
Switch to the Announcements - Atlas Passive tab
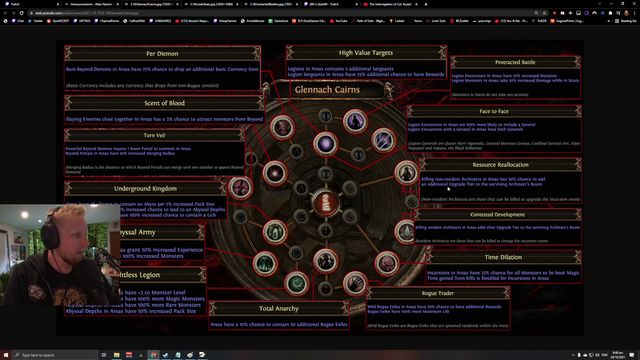(91, 4)
